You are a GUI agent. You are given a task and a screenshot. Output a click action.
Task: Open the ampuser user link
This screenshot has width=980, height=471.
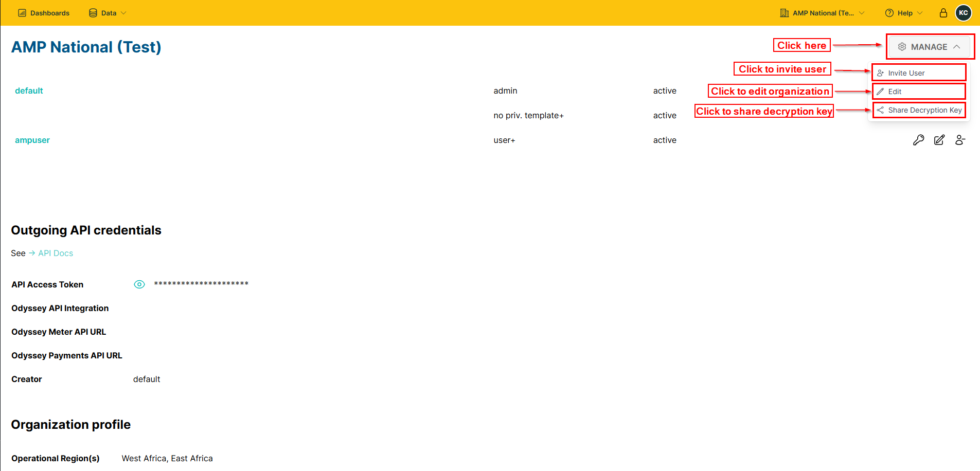click(x=32, y=140)
